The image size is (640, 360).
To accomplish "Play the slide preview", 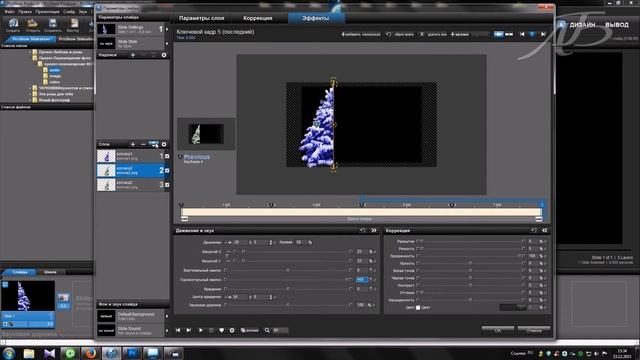I will (201, 330).
